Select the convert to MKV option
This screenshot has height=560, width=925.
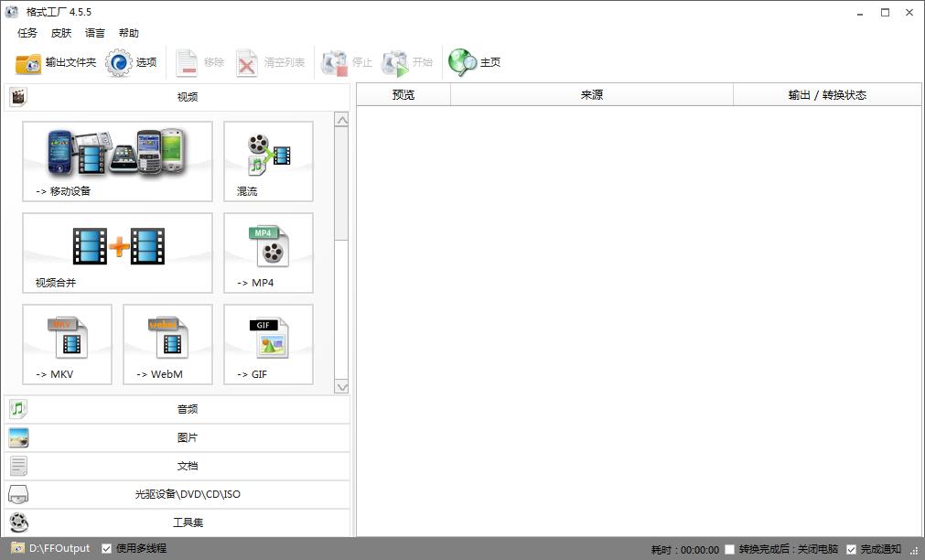click(x=67, y=344)
